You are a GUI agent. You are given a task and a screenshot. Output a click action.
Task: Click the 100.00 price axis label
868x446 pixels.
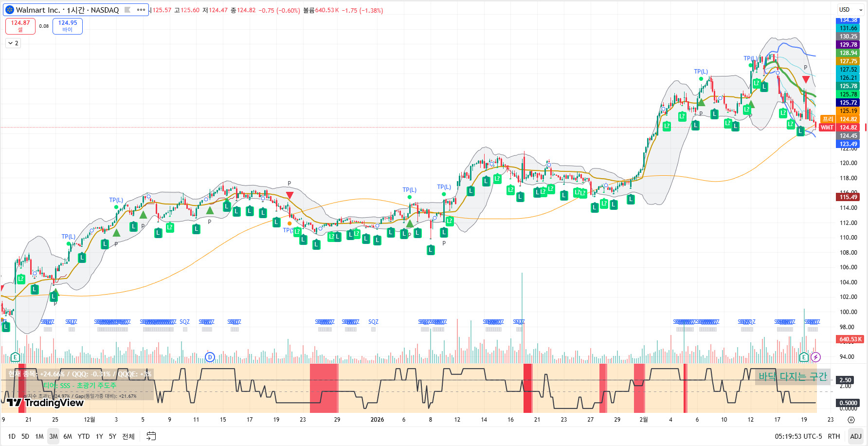[x=849, y=312]
